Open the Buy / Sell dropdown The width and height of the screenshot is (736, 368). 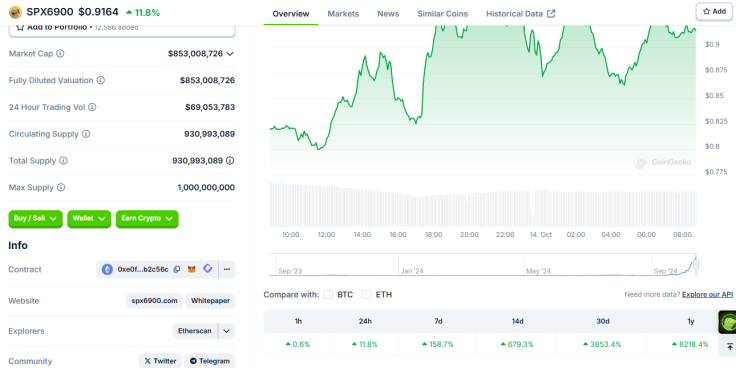[x=35, y=219]
